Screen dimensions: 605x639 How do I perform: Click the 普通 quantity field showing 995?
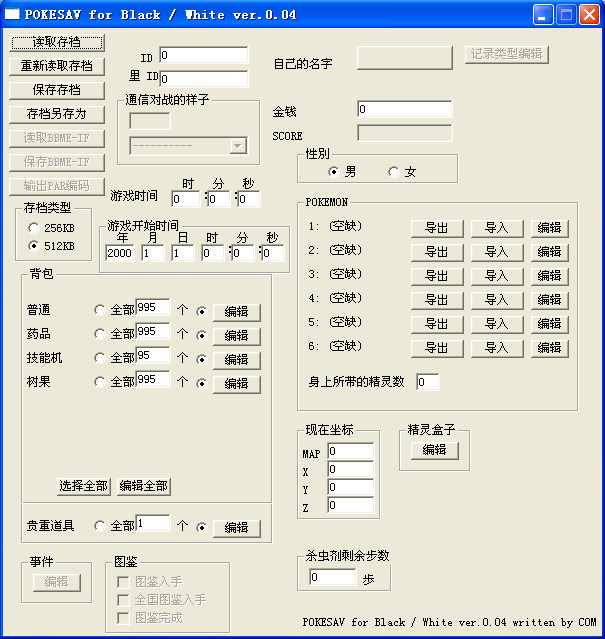coord(153,307)
